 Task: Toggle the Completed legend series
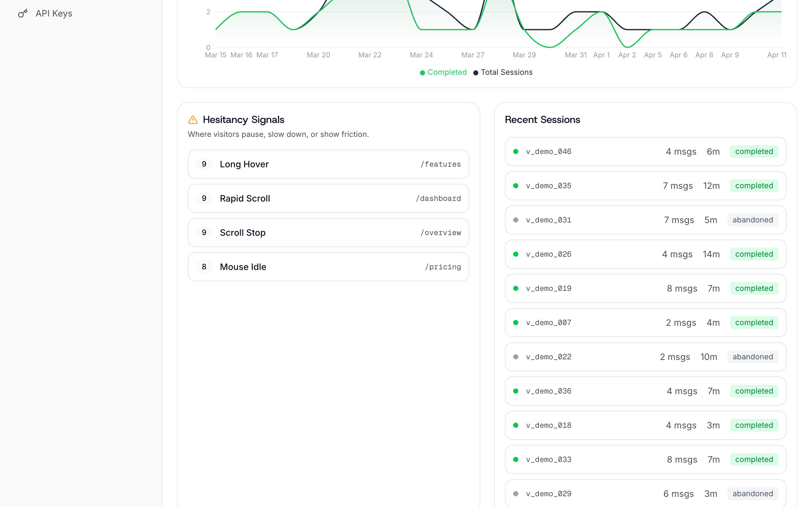click(443, 73)
